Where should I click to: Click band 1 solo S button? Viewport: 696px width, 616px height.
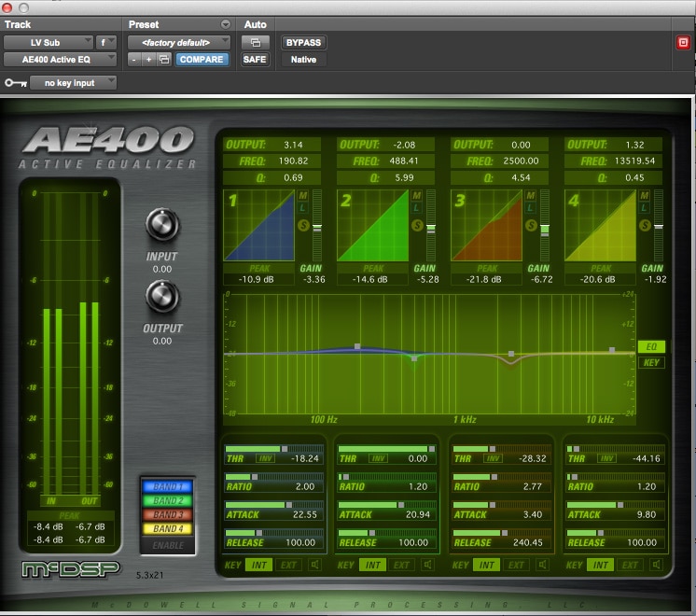pyautogui.click(x=303, y=225)
